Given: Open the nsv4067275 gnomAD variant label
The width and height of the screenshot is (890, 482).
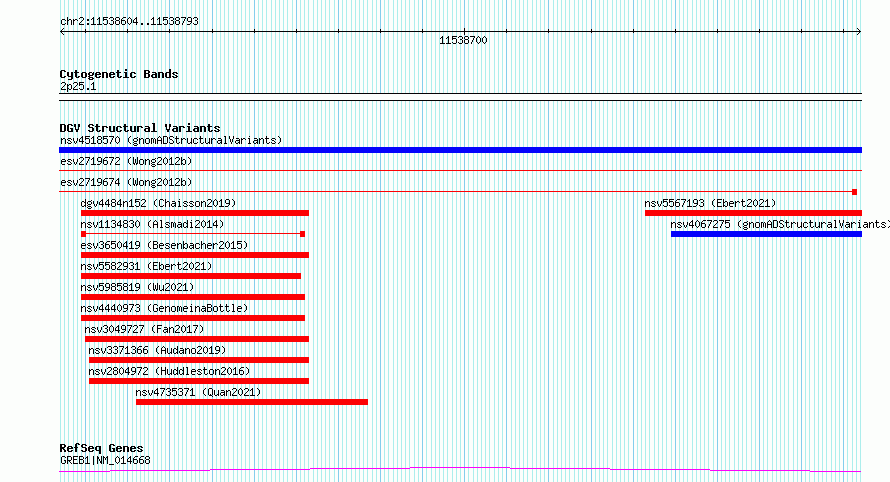Looking at the screenshot, I should click(x=780, y=224).
